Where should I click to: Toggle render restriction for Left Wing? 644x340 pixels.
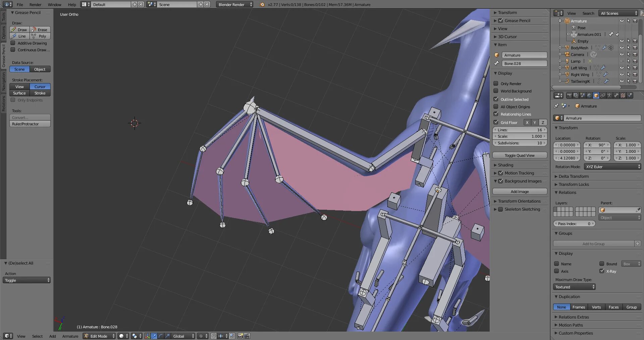tap(635, 68)
